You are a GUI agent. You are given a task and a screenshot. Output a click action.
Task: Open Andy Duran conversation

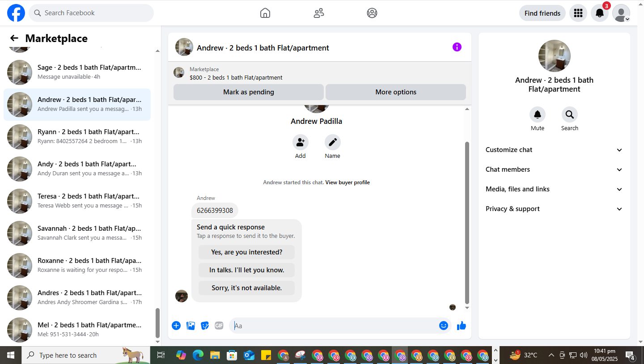pos(77,169)
